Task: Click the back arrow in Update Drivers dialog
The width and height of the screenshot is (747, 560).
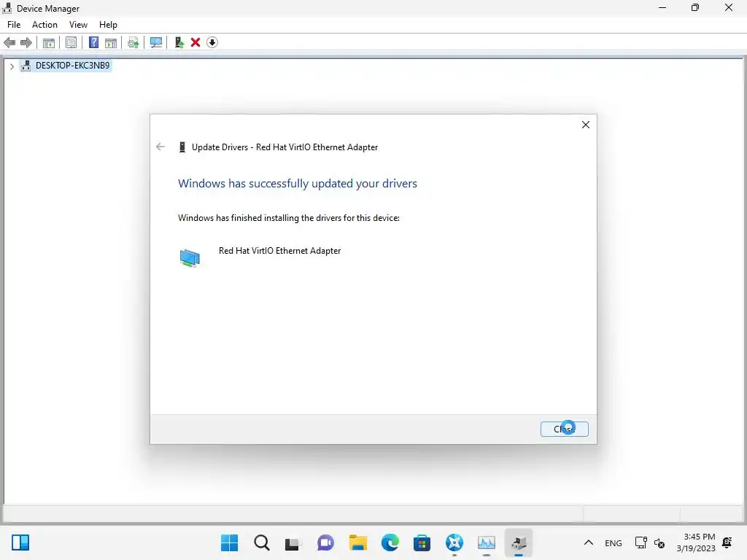Action: (160, 147)
